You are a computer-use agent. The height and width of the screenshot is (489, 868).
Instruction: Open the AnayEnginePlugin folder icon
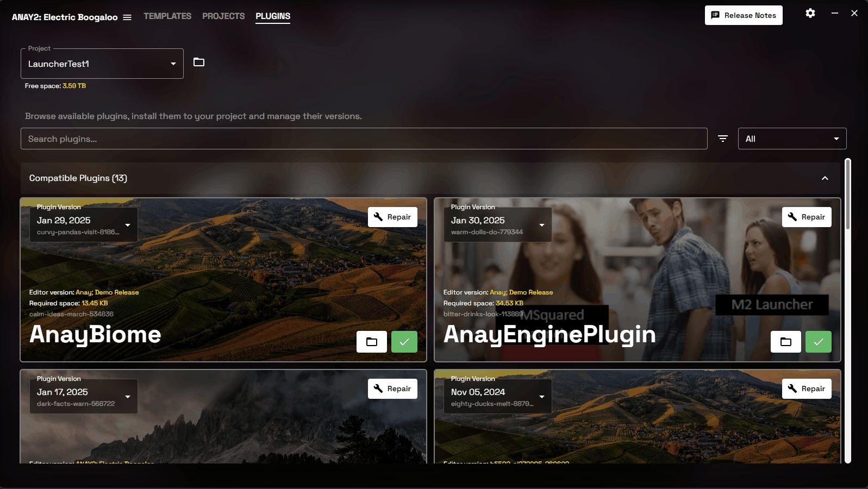click(x=786, y=342)
